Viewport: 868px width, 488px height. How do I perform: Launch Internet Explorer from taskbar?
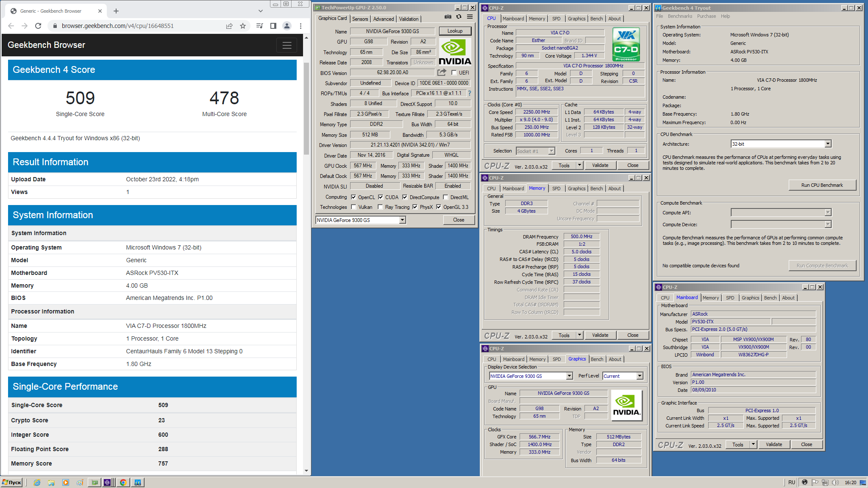coord(37,482)
